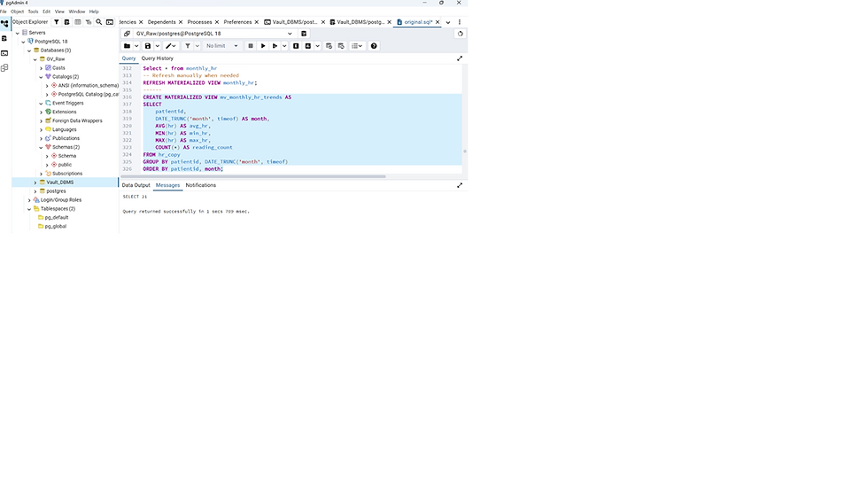Launch Query Tool from Object Explorer toolbar
Image resolution: width=868 pixels, height=488 pixels.
pyautogui.click(x=67, y=22)
